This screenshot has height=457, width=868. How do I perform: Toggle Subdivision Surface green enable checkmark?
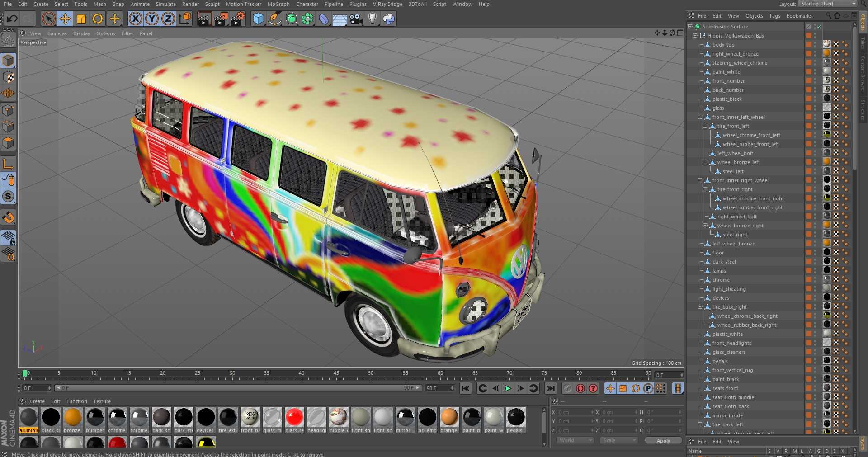(x=819, y=27)
